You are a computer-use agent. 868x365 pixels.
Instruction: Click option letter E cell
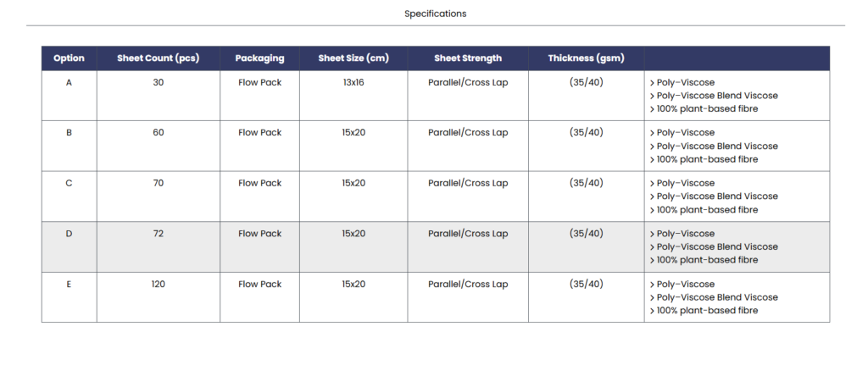tap(69, 285)
